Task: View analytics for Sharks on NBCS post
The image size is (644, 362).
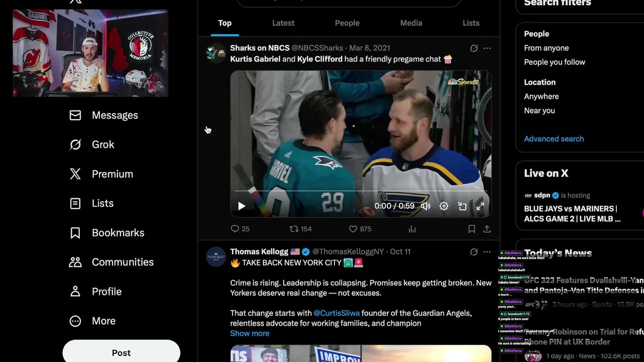Action: click(x=412, y=229)
